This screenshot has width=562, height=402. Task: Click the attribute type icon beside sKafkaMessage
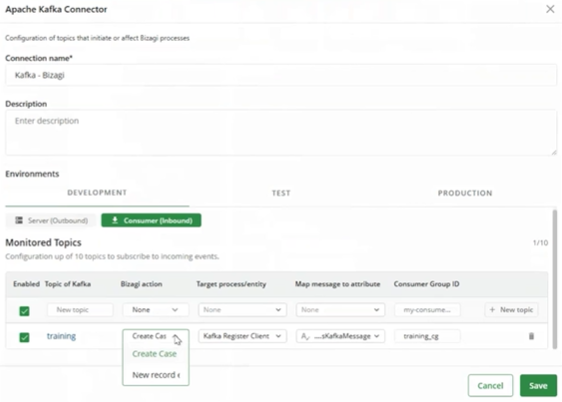tap(305, 336)
